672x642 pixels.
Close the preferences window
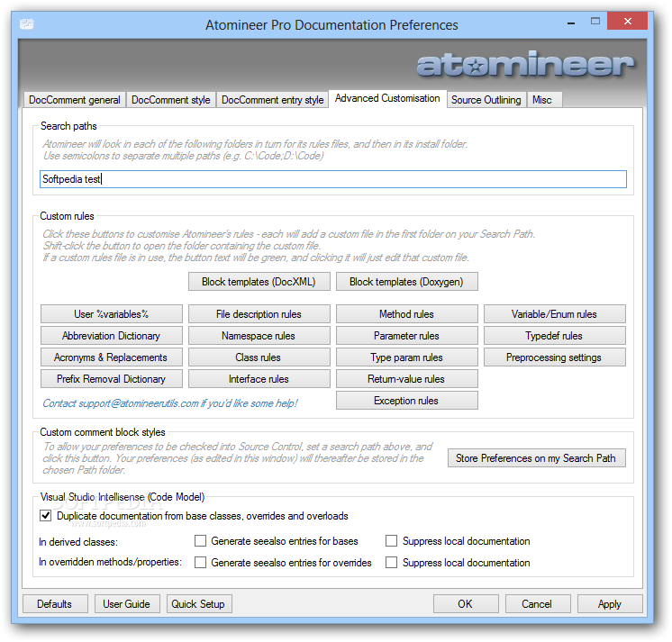coord(627,21)
